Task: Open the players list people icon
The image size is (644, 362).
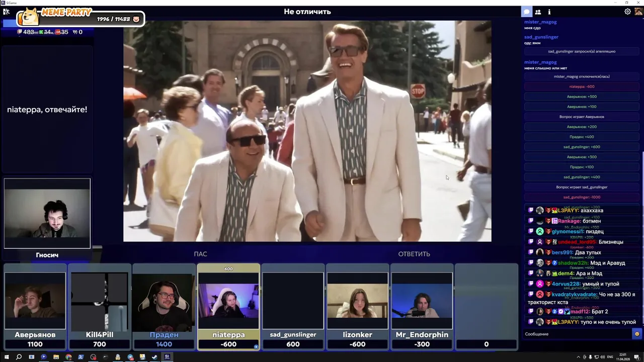Action: pyautogui.click(x=538, y=12)
